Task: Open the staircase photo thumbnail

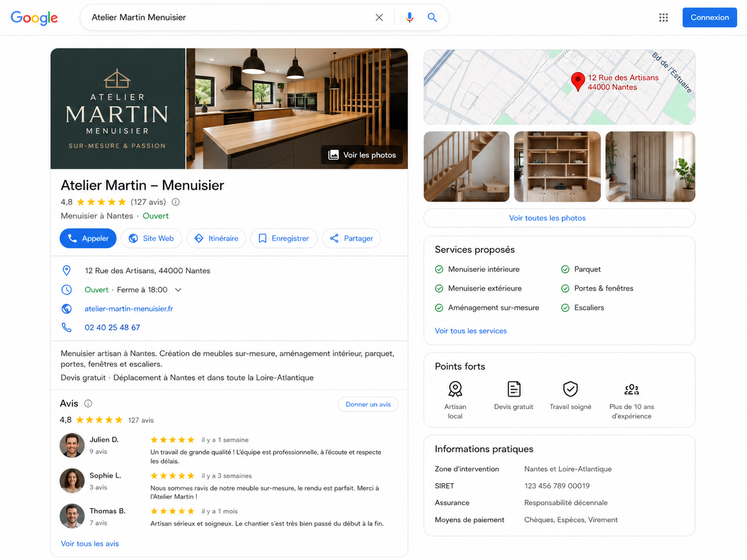Action: [466, 167]
